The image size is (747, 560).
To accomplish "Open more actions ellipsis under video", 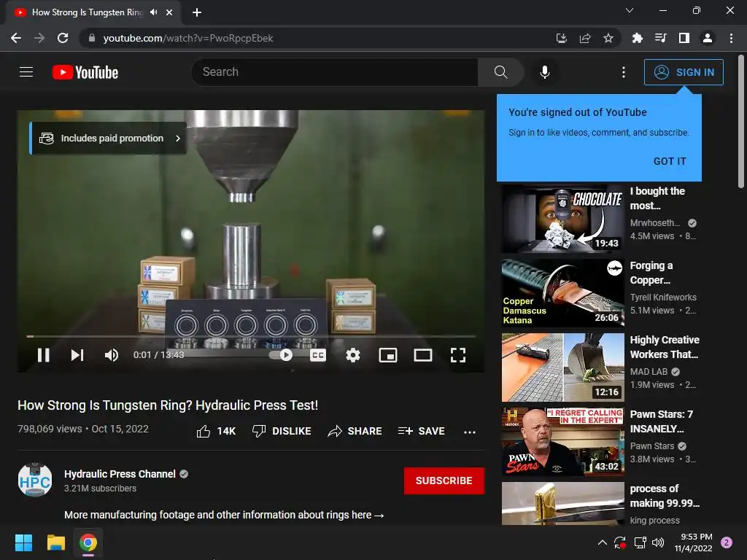I will 470,432.
